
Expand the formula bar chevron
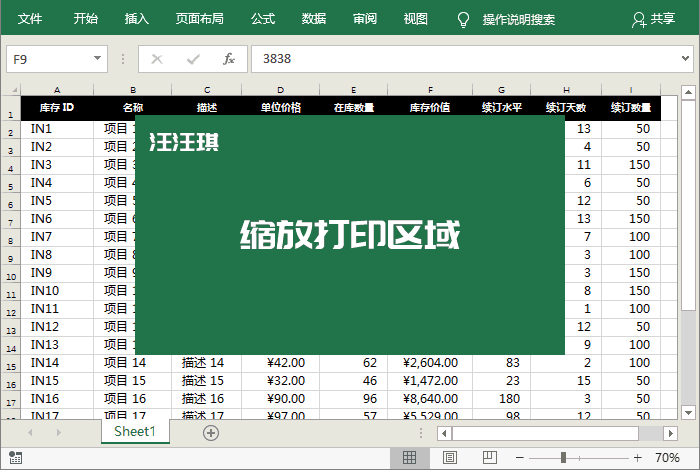point(685,58)
